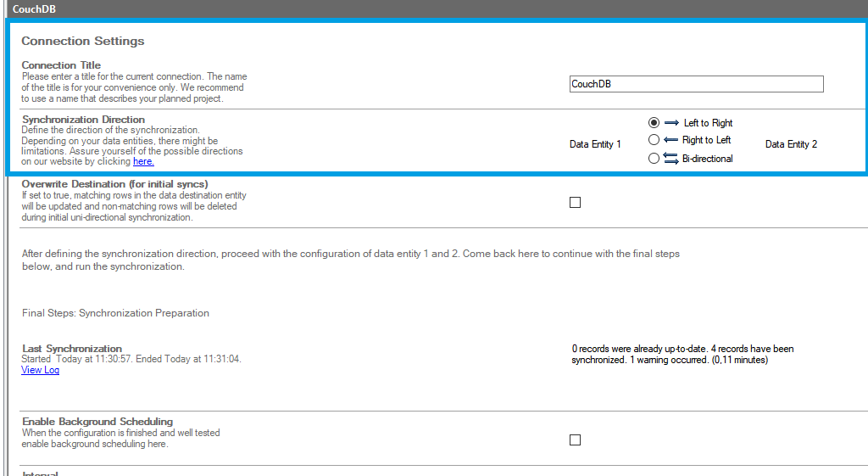Click the Final Steps: Synchronization Preparation text
868x476 pixels.
pyautogui.click(x=115, y=313)
